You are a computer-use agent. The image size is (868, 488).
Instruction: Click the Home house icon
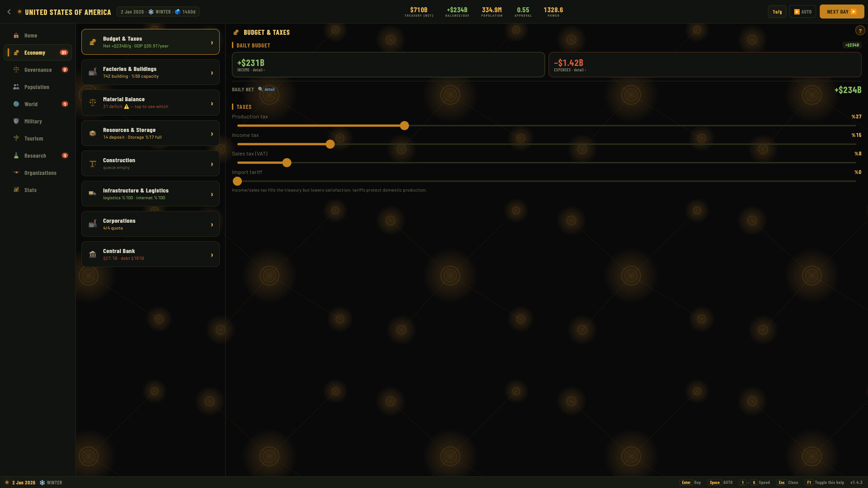coord(16,36)
